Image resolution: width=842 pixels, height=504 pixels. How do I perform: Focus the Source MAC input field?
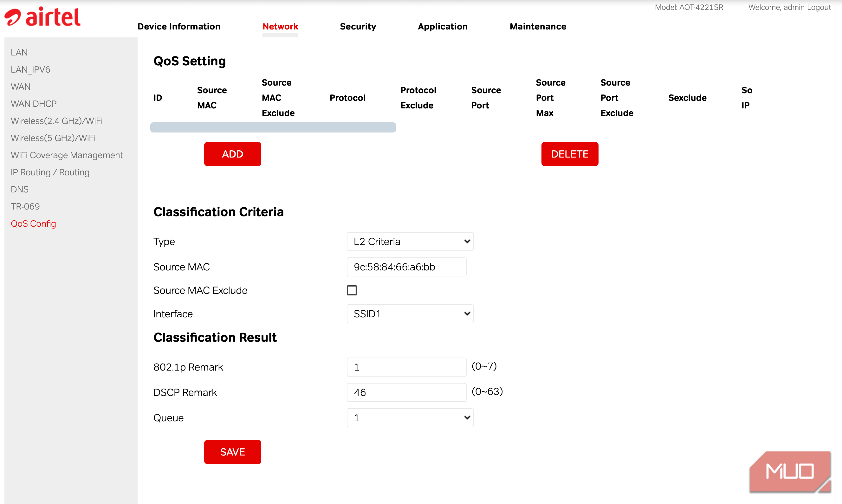pyautogui.click(x=406, y=267)
